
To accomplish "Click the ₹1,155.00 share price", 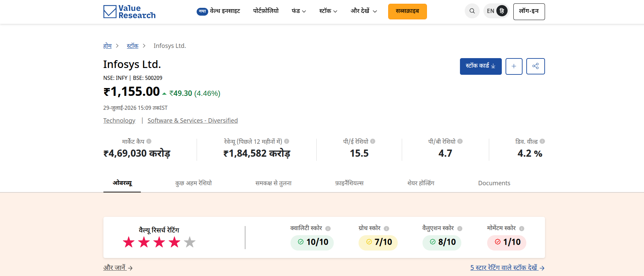I will pyautogui.click(x=132, y=92).
